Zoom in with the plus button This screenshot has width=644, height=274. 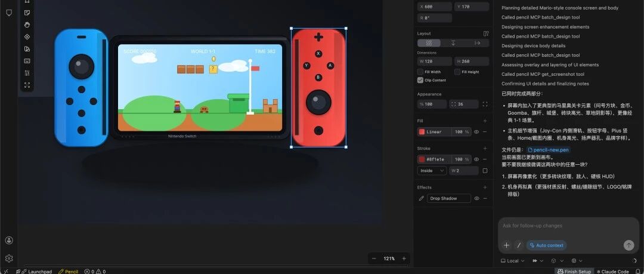404,258
